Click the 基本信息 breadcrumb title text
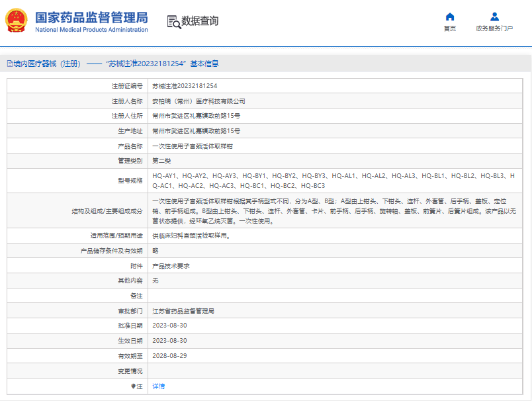532x401 pixels. click(204, 64)
